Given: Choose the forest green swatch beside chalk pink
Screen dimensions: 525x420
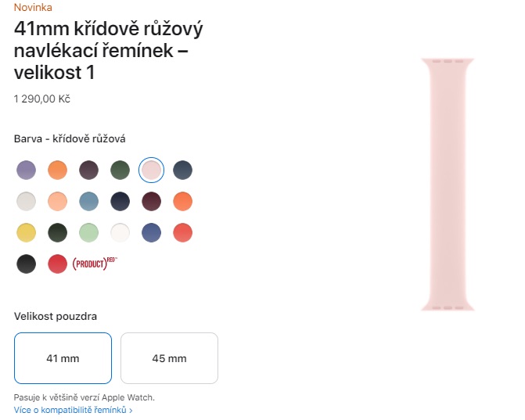Looking at the screenshot, I should click(x=120, y=170).
